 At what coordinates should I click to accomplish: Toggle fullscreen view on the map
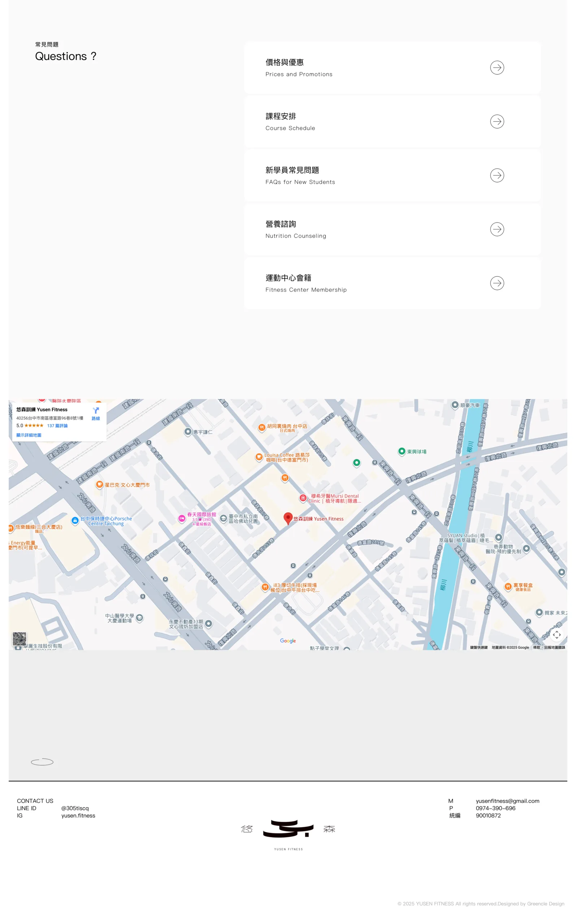(x=556, y=635)
